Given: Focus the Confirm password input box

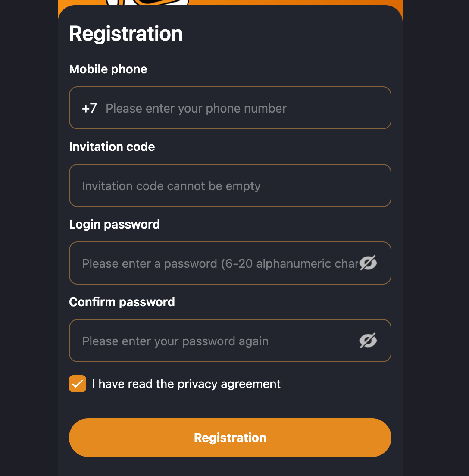Looking at the screenshot, I should [x=216, y=341].
